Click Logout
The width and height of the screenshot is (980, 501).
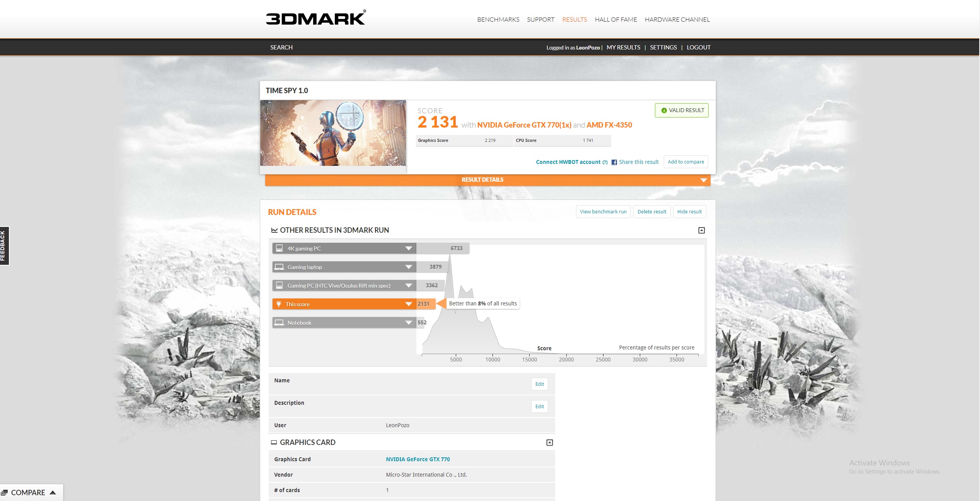698,47
